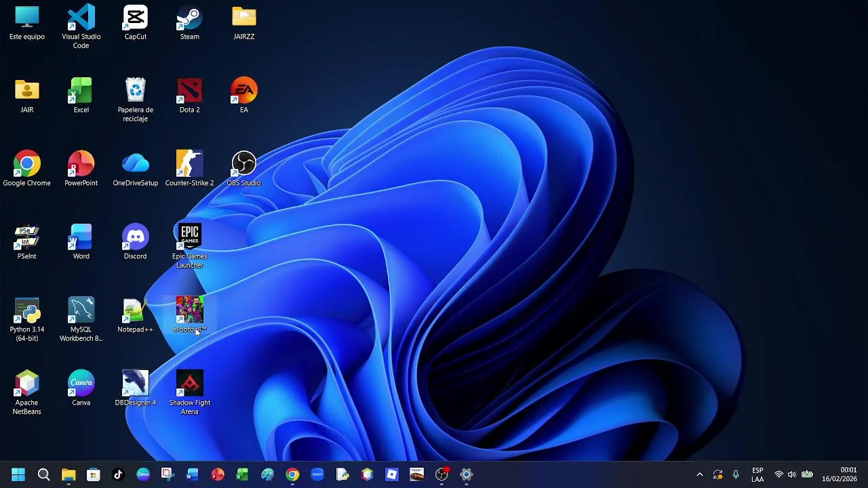This screenshot has width=868, height=488.
Task: Switch to Chrome in the taskbar
Action: click(292, 474)
